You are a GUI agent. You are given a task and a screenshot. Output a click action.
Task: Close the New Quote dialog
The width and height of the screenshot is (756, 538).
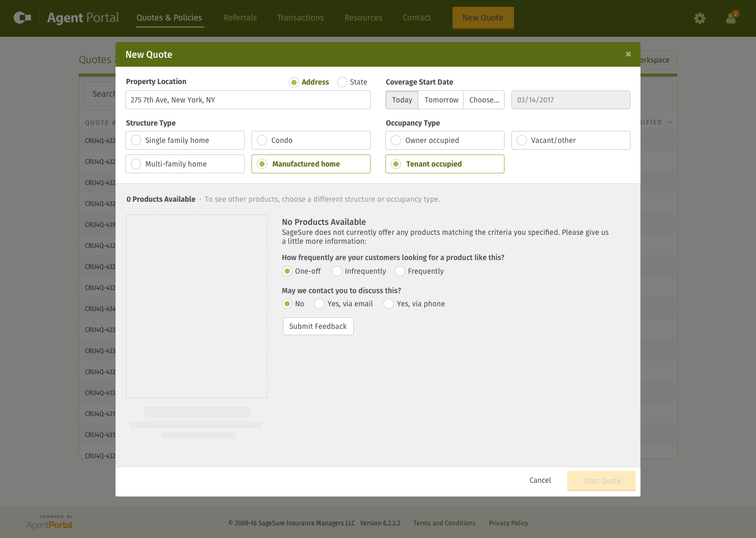pyautogui.click(x=628, y=54)
